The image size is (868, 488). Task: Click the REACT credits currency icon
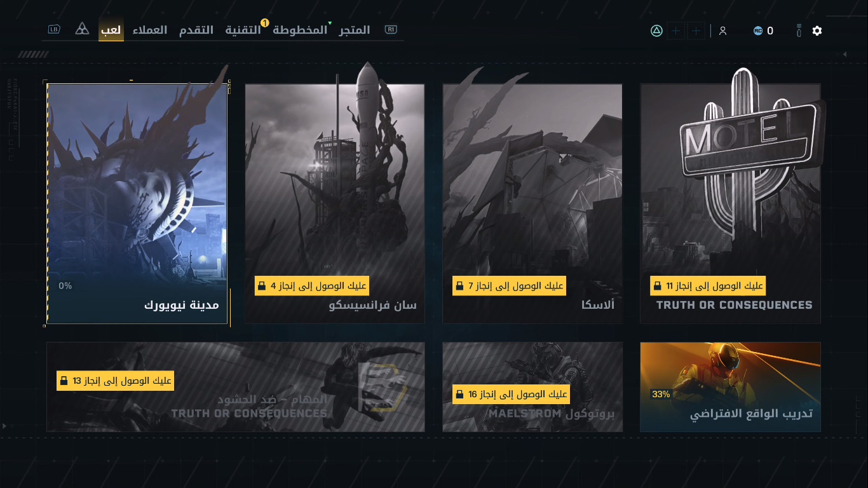point(757,30)
